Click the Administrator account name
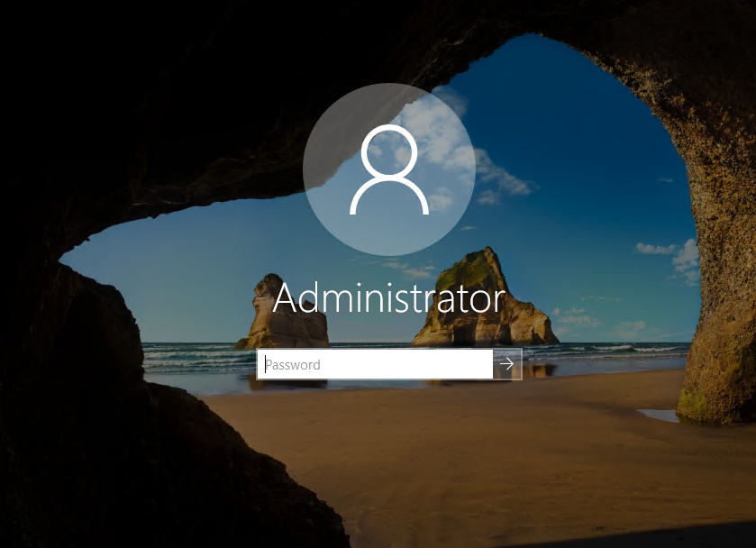Screen dimensions: 756x548 pos(388,298)
